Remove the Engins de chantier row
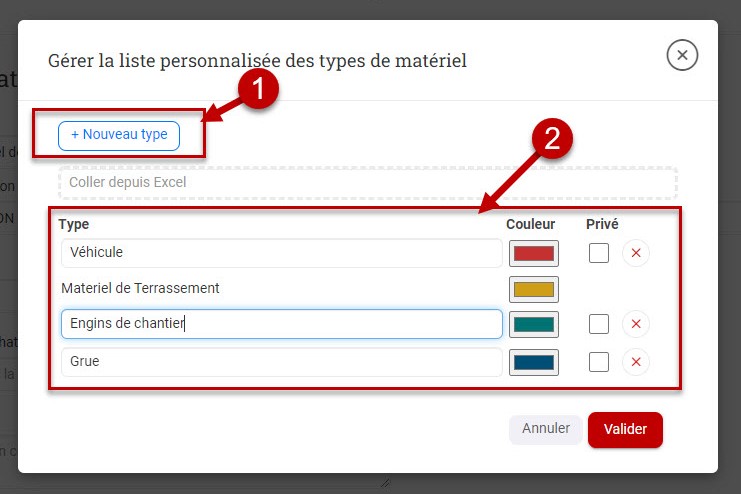The width and height of the screenshot is (741, 494). (x=636, y=324)
